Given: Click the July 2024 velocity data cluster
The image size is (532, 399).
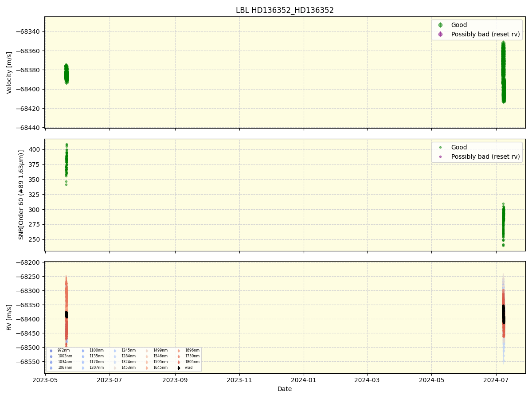Looking at the screenshot, I should 504,72.
